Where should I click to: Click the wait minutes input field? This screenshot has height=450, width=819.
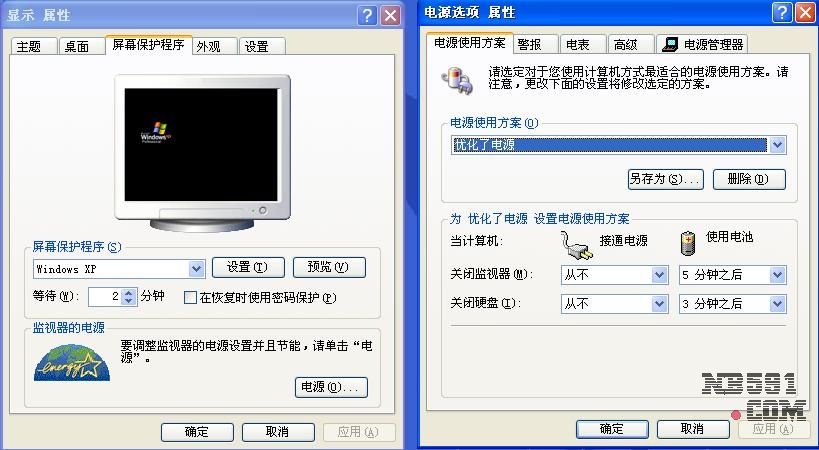point(105,297)
